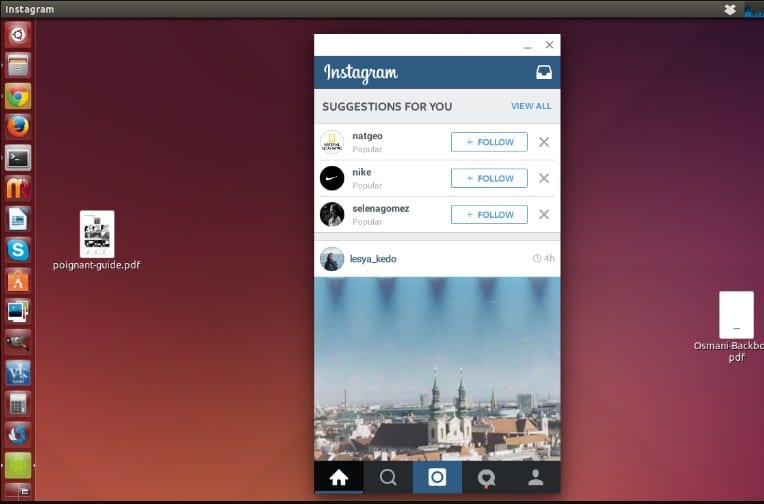Follow the natgeo account
The width and height of the screenshot is (764, 504).
[x=489, y=142]
